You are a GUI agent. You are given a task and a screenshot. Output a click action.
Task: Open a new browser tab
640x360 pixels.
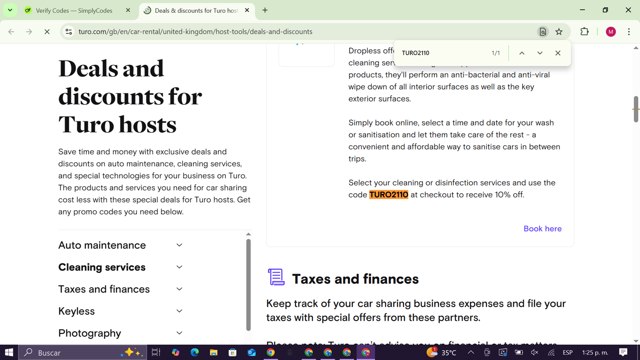point(265,11)
